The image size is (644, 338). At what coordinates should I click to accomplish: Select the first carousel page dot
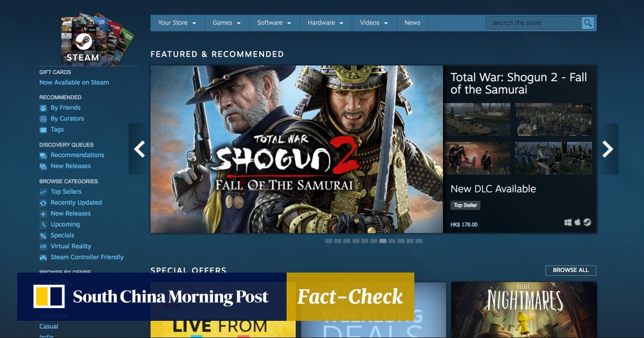tap(328, 241)
